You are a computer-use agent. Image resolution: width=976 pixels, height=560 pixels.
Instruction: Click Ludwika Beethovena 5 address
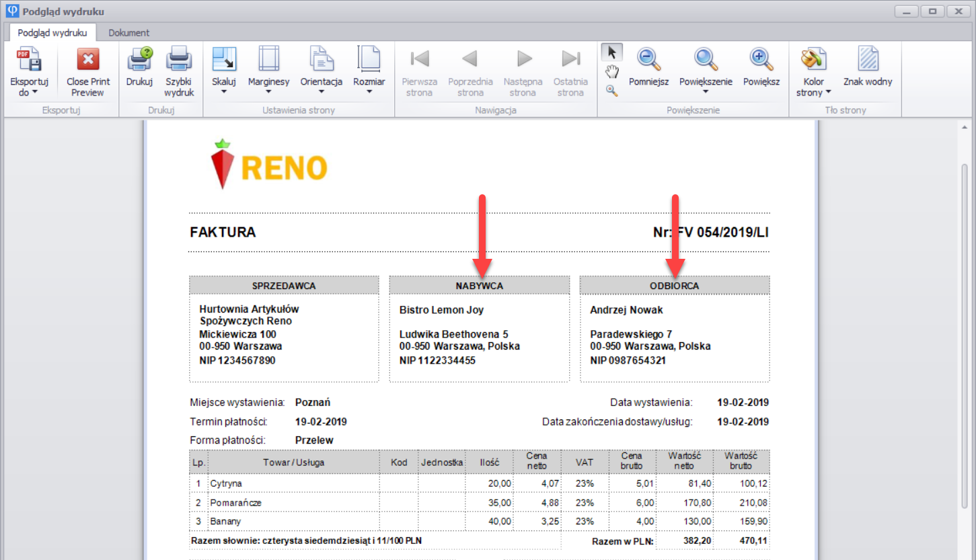[x=454, y=334]
